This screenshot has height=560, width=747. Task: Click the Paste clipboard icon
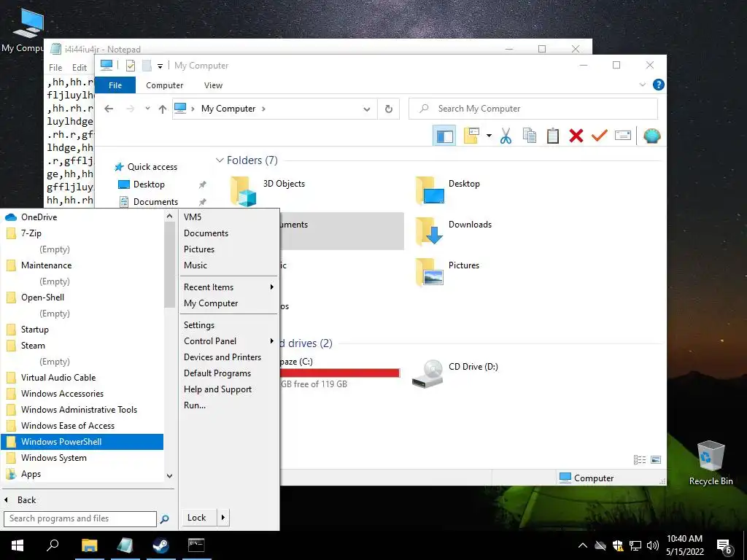[x=553, y=136]
